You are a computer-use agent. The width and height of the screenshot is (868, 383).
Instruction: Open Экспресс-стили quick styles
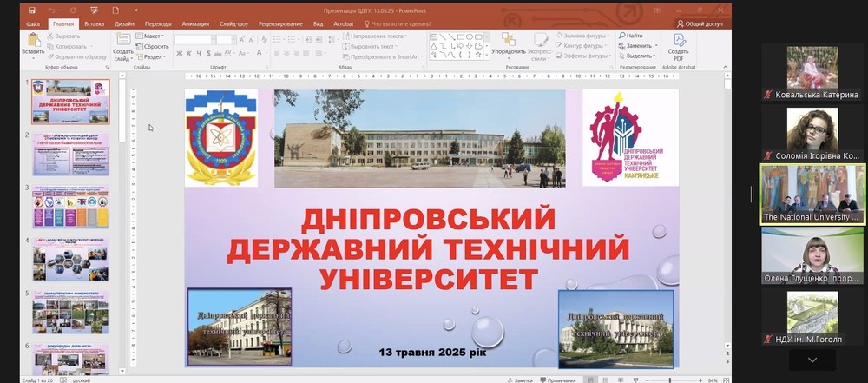(x=540, y=47)
